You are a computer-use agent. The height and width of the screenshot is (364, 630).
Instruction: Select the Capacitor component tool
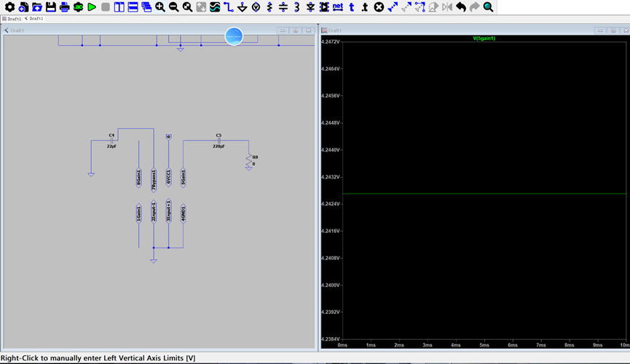click(x=283, y=7)
